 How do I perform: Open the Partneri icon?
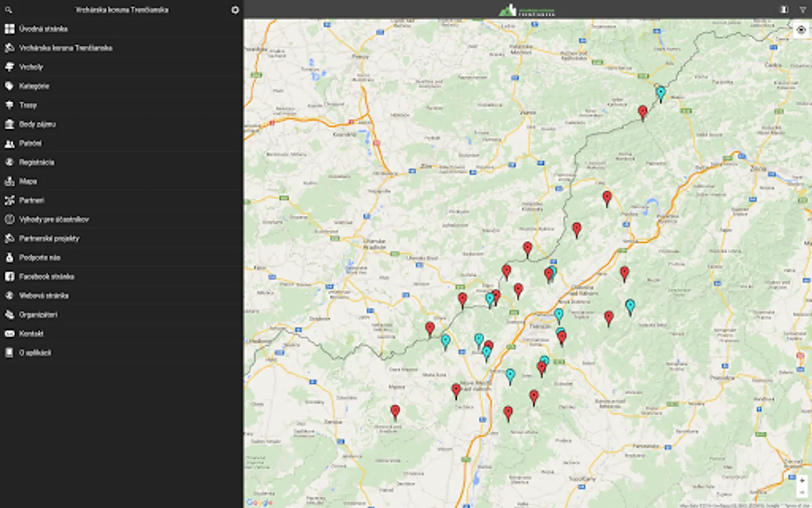pos(9,200)
